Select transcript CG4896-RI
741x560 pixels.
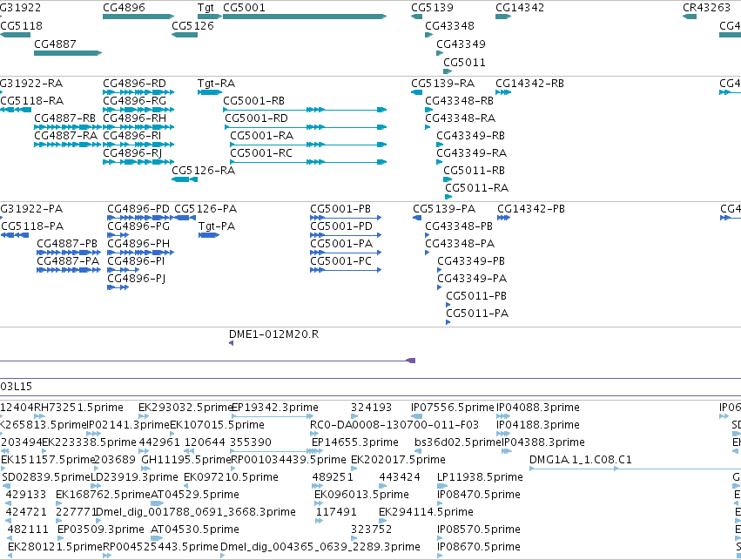pos(138,145)
